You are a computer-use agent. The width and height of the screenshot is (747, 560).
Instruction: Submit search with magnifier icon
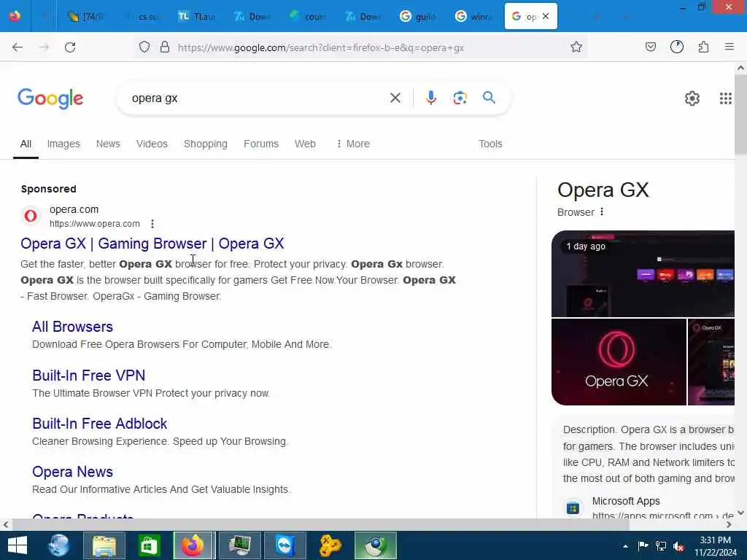point(489,98)
